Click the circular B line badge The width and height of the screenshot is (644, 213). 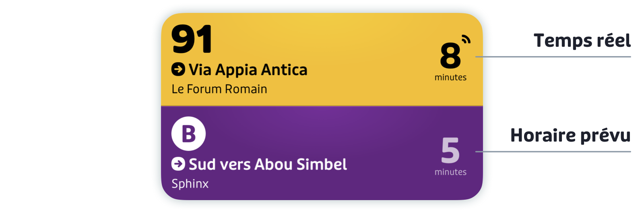(x=188, y=134)
